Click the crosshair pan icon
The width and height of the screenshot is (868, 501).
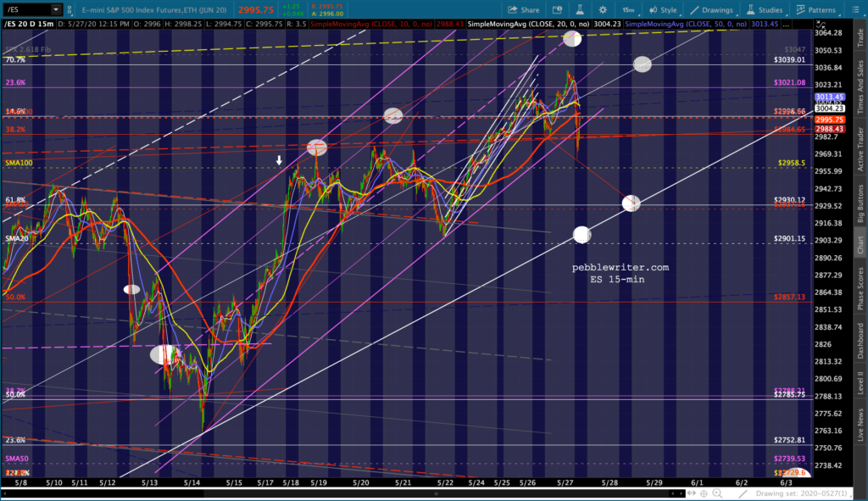pyautogui.click(x=704, y=493)
